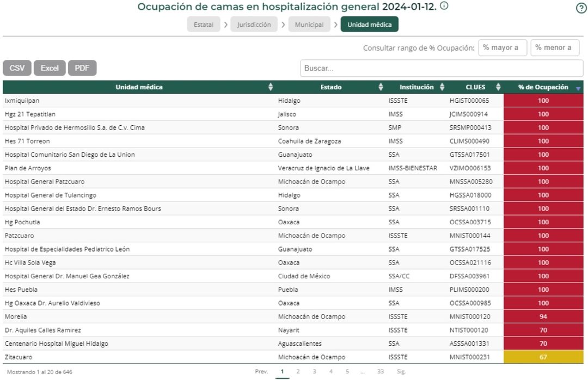Click Hes 71 Torreon entry
This screenshot has height=380, width=588.
tap(27, 141)
